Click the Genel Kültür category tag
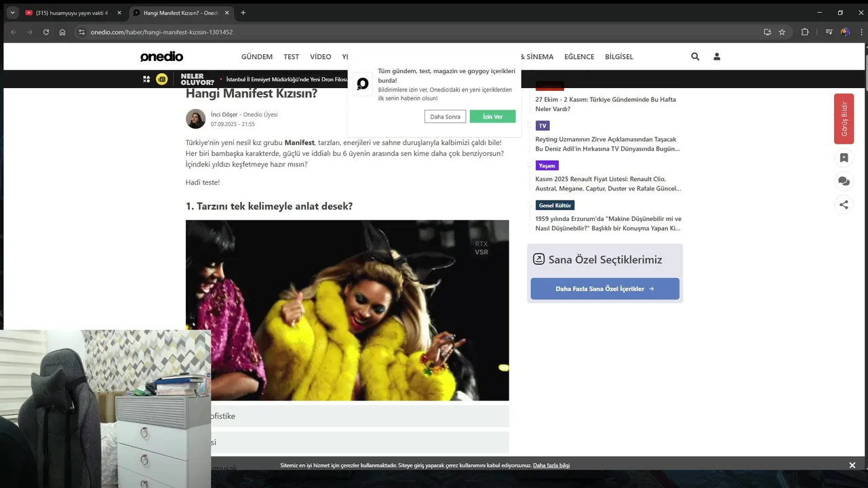868x488 pixels. click(555, 205)
